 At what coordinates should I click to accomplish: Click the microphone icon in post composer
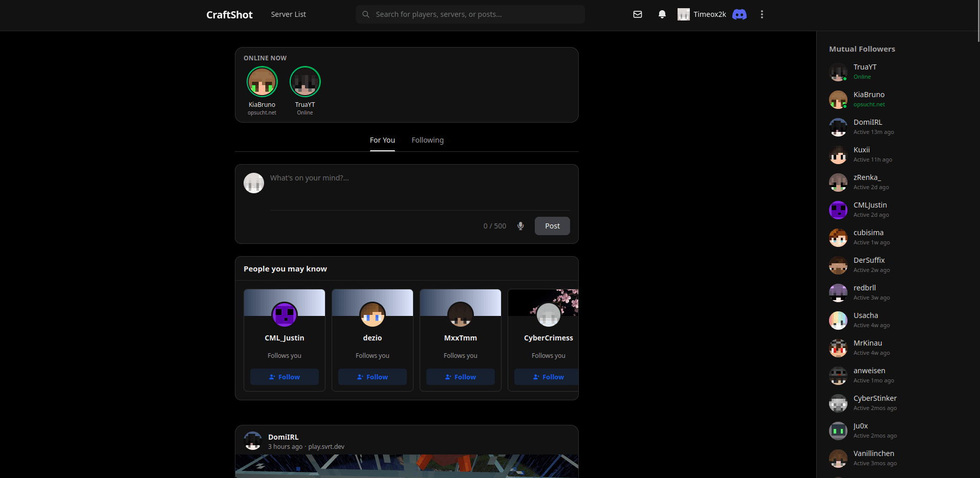point(520,226)
